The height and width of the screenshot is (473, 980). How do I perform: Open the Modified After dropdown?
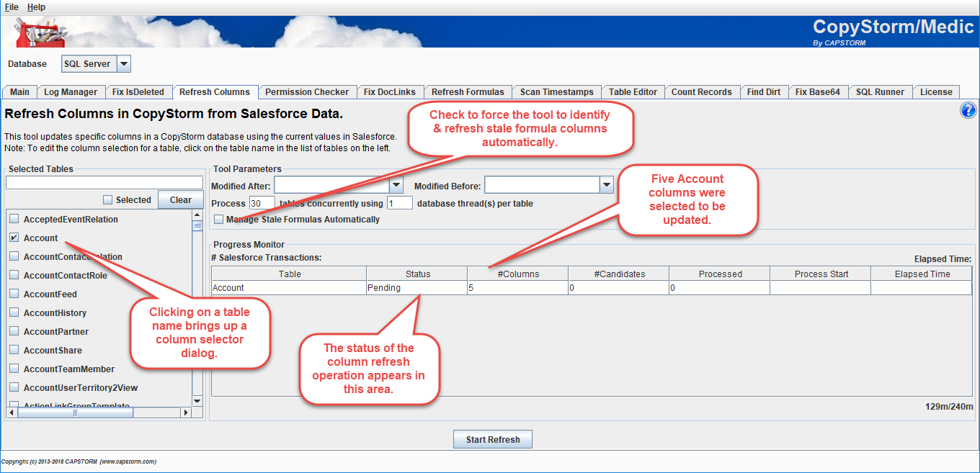[396, 186]
